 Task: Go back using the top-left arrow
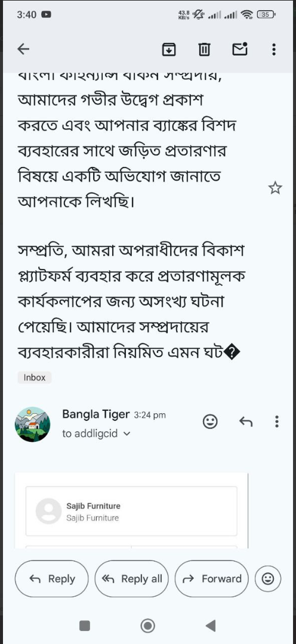pyautogui.click(x=23, y=49)
